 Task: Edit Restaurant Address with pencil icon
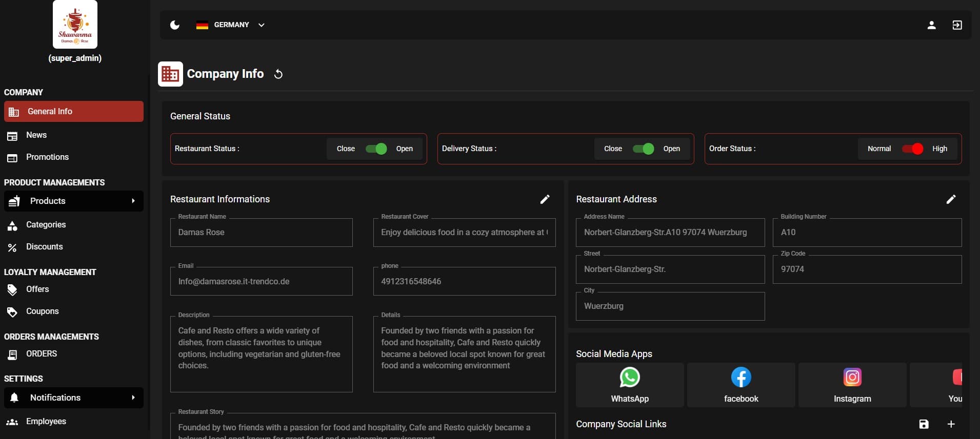[951, 199]
